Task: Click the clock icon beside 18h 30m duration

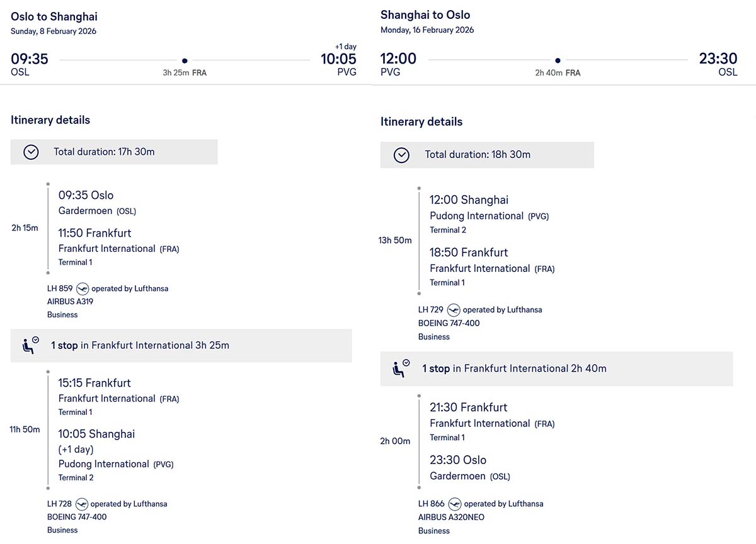Action: (x=401, y=155)
